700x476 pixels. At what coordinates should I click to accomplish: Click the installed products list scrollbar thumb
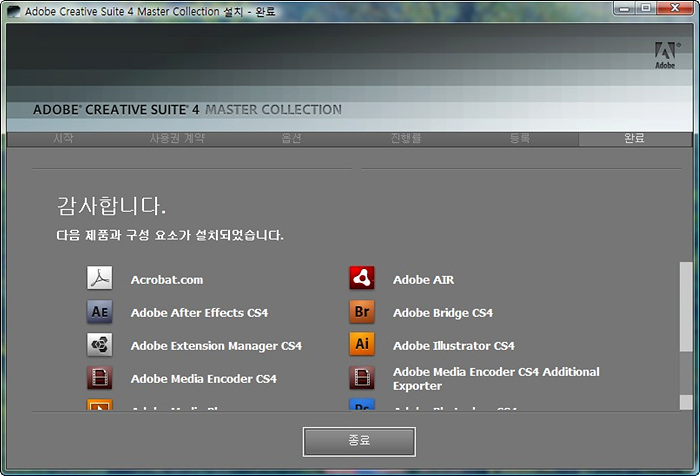tap(686, 306)
